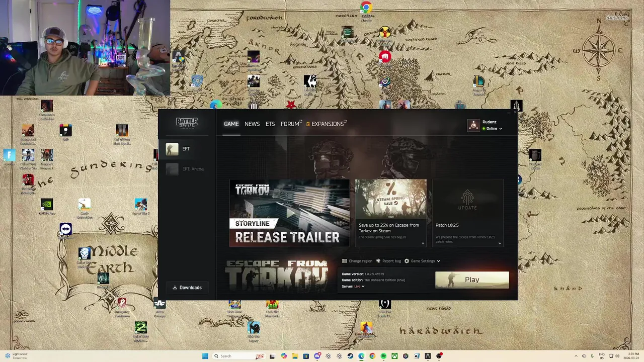The width and height of the screenshot is (644, 362).
Task: Open Call of Duty Modern Warfare 2 icon
Action: point(141,331)
